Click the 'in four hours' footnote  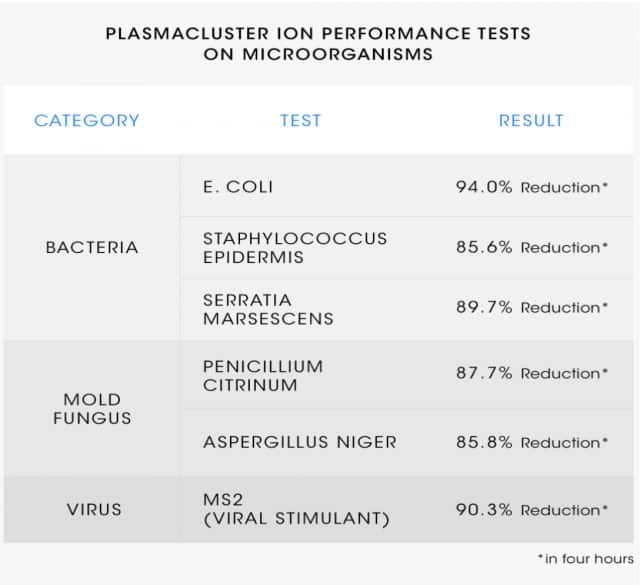coord(586,558)
